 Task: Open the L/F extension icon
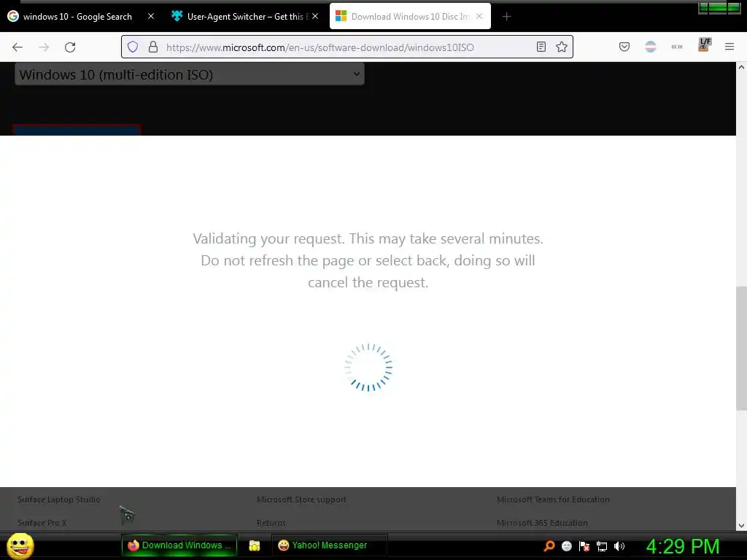(704, 44)
